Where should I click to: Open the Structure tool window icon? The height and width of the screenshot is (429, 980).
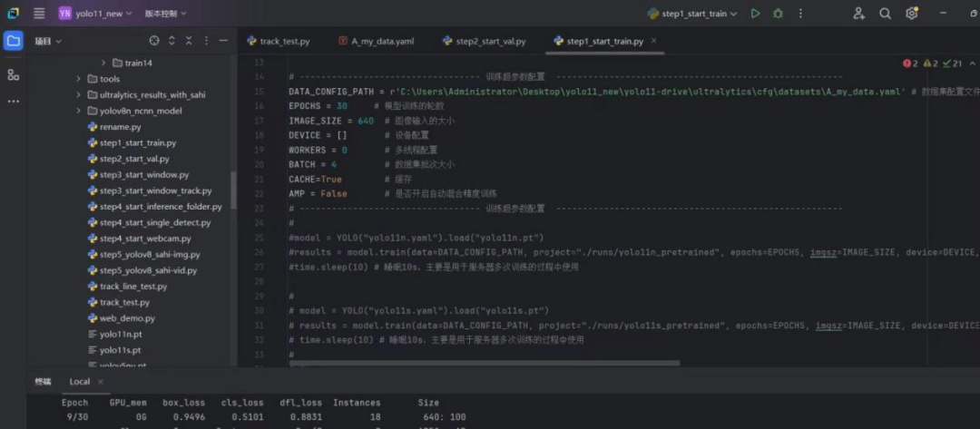[x=13, y=75]
